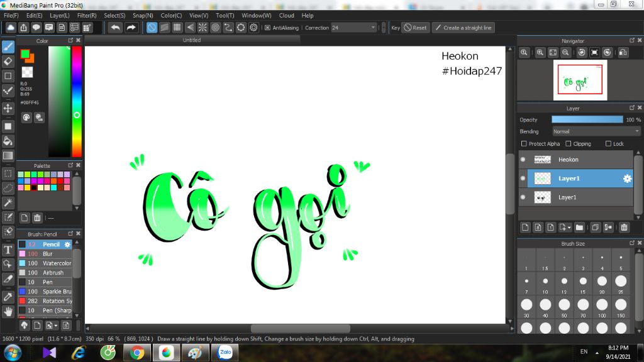Open Chrome from the taskbar
Image resolution: width=644 pixels, height=362 pixels.
[137, 353]
